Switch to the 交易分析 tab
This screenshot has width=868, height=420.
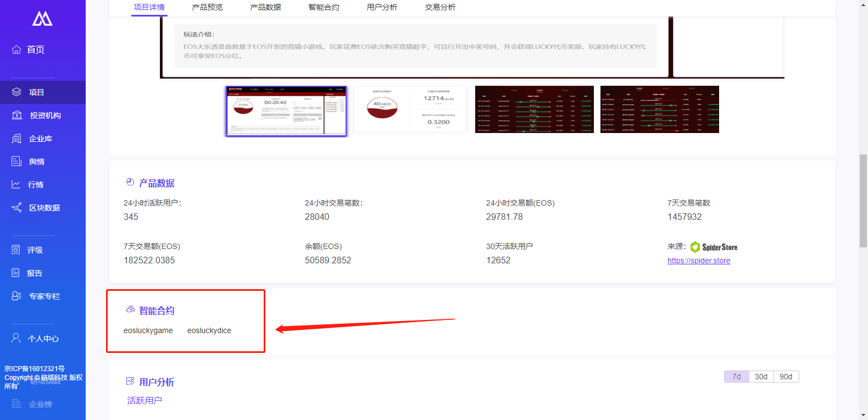click(x=441, y=7)
